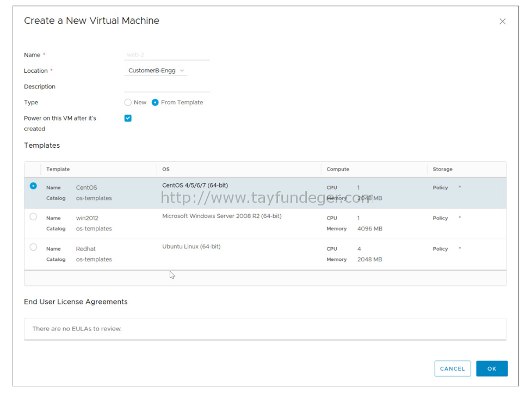Image resolution: width=532 pixels, height=394 pixels.
Task: Click the CentOS template name
Action: (x=86, y=187)
